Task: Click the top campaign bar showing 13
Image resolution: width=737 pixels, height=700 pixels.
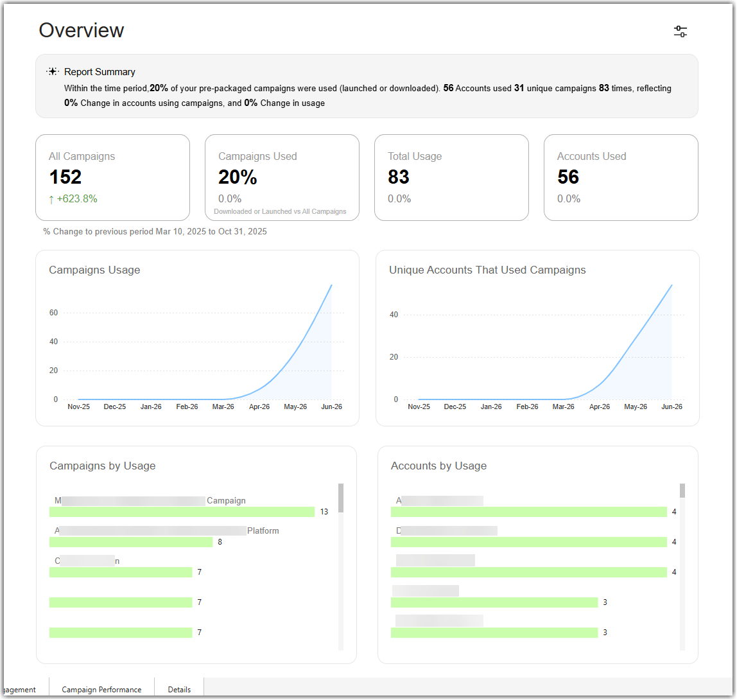Action: point(182,512)
